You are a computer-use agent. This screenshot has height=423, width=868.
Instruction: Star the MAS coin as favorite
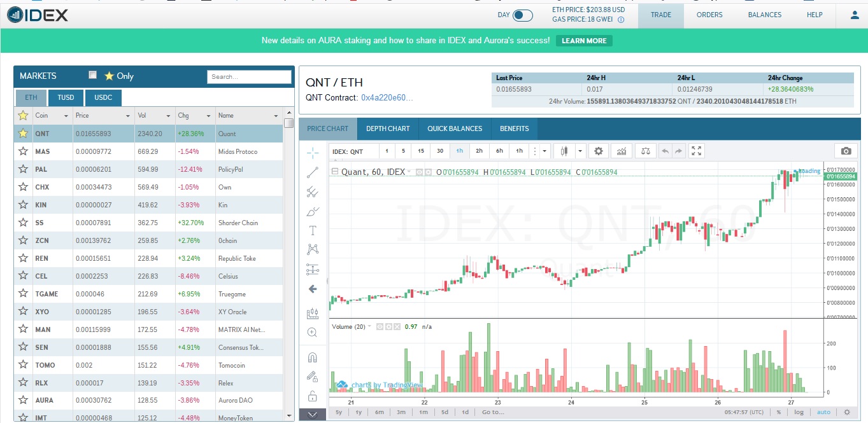tap(23, 151)
